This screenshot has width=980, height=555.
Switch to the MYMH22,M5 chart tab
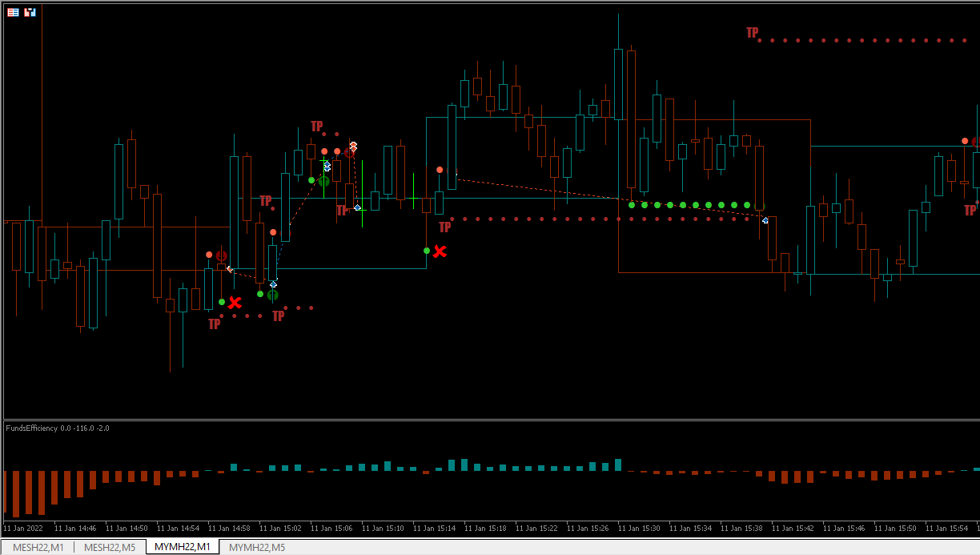click(x=257, y=548)
